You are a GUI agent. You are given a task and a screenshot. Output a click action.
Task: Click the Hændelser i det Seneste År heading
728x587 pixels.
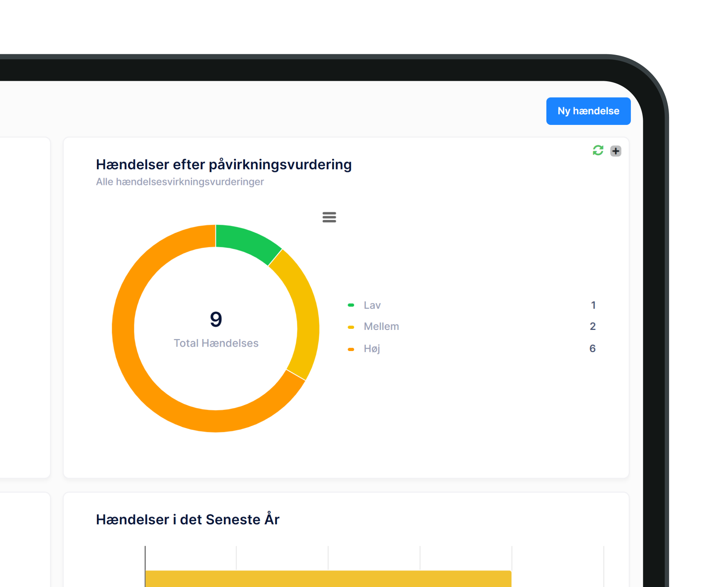(187, 520)
